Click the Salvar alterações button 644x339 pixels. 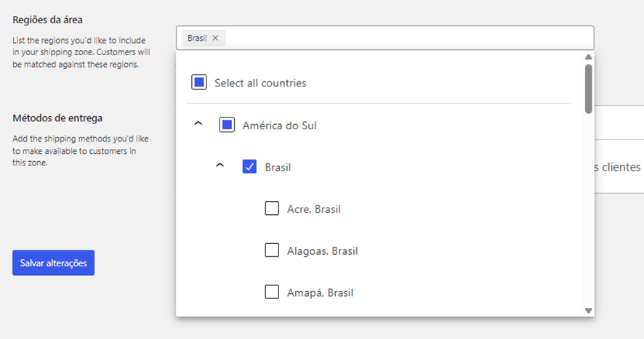click(x=53, y=263)
